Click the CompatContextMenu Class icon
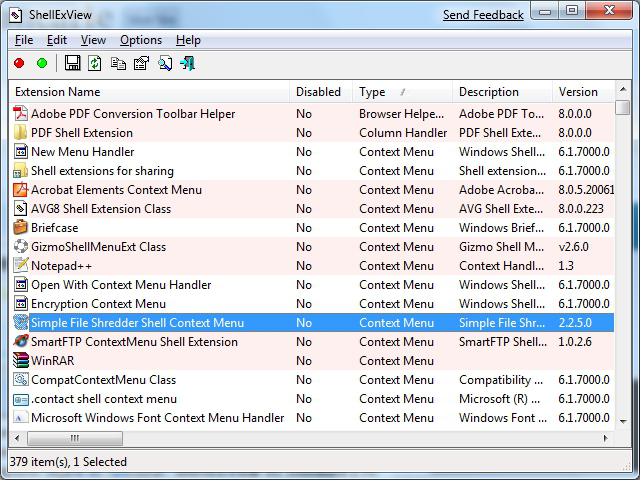The width and height of the screenshot is (642, 481). pyautogui.click(x=20, y=380)
